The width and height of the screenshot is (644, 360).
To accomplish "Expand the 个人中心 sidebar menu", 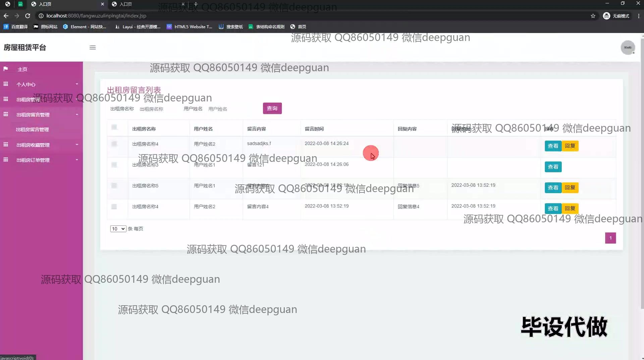I will tap(41, 84).
